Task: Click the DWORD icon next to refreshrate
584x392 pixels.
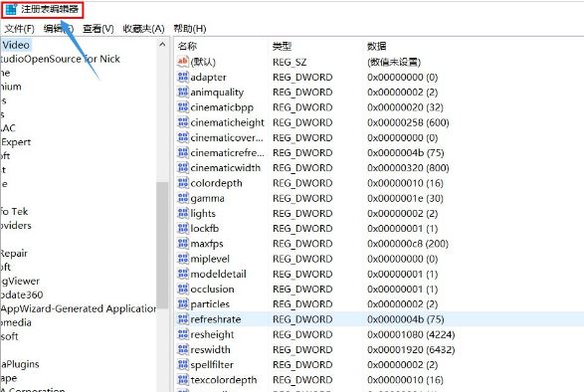Action: pyautogui.click(x=182, y=319)
